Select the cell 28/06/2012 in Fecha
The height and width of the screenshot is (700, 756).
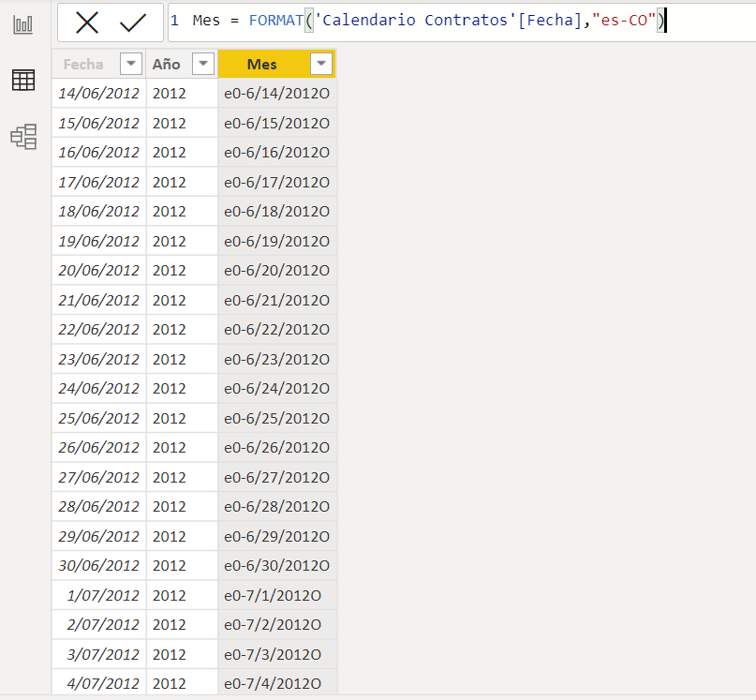(x=98, y=507)
